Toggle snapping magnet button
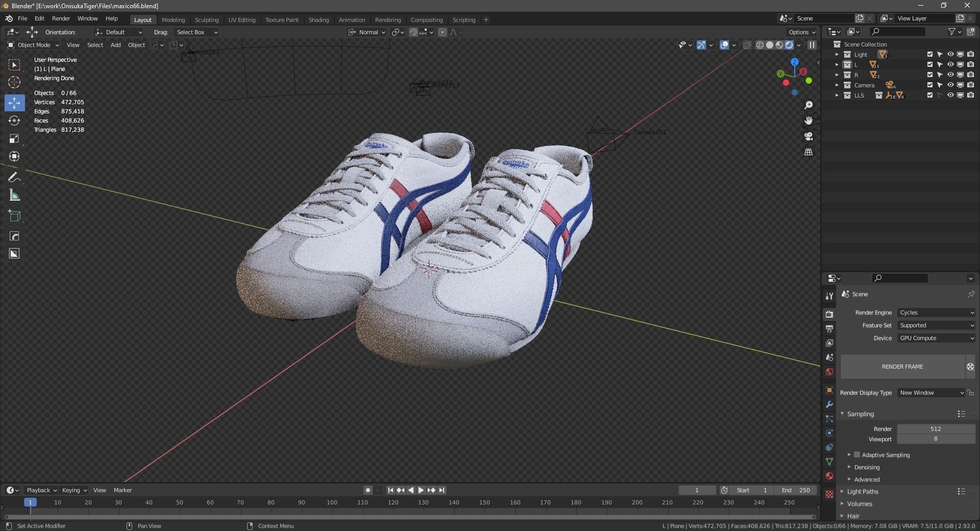980x531 pixels. pos(413,32)
